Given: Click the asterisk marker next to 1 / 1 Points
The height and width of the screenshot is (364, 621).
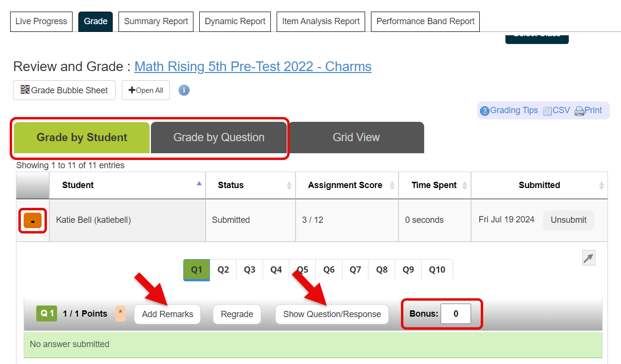Looking at the screenshot, I should click(120, 314).
